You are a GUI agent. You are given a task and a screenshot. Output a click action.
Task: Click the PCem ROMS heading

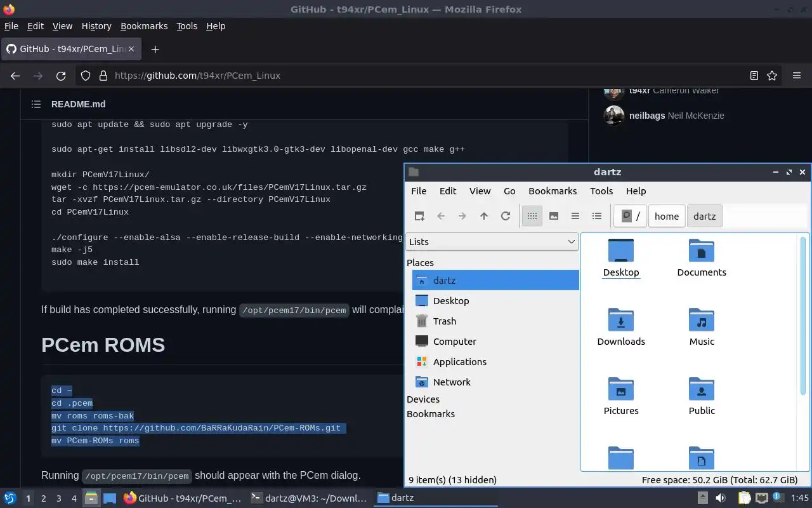pyautogui.click(x=103, y=345)
